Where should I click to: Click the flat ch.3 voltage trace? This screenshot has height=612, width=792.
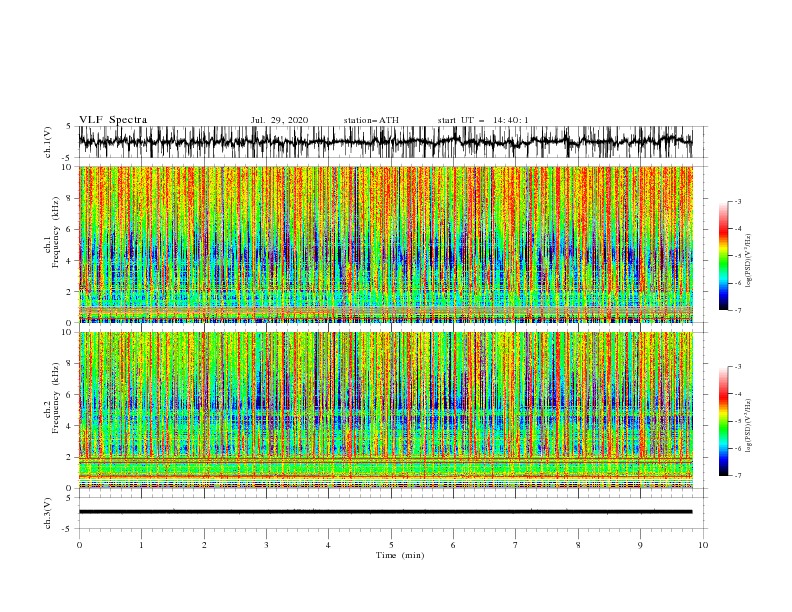pyautogui.click(x=385, y=512)
